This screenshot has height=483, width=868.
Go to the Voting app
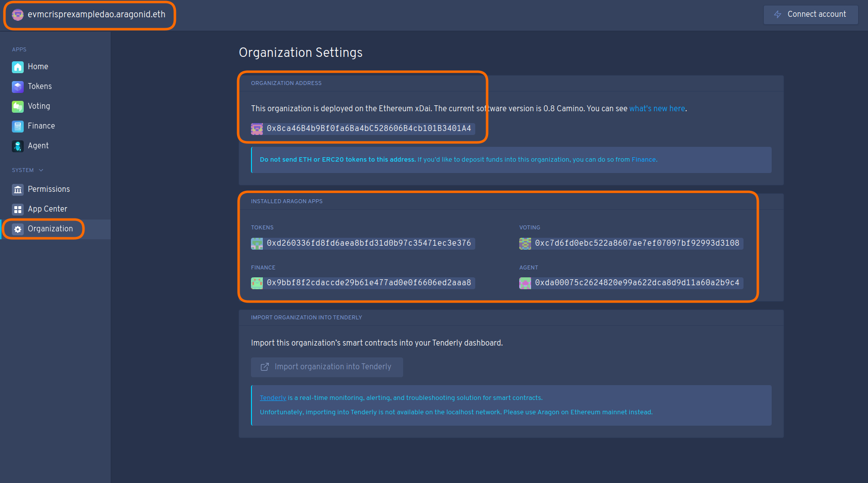pyautogui.click(x=55, y=106)
